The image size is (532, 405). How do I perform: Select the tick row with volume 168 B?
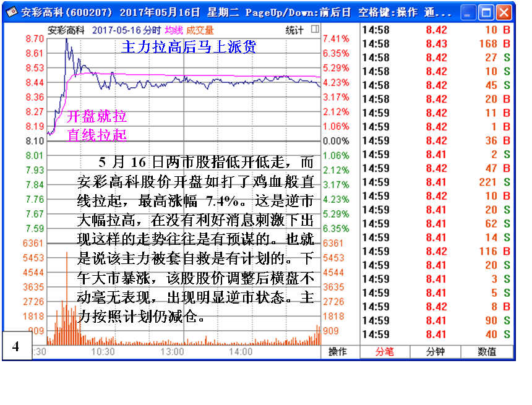click(x=436, y=44)
